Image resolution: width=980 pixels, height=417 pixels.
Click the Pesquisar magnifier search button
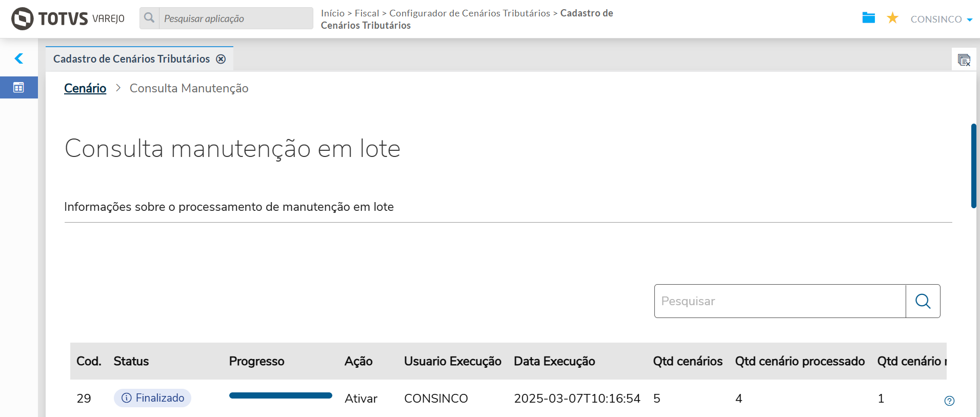coord(923,301)
